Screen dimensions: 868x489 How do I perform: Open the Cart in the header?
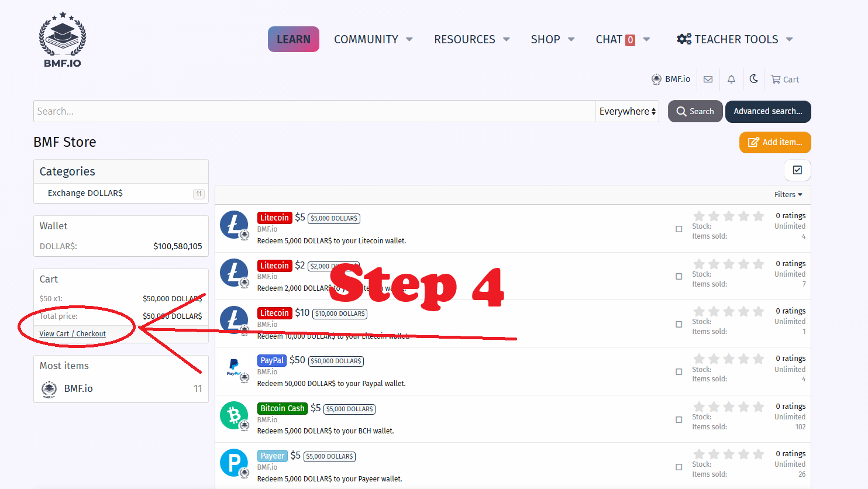click(x=785, y=79)
